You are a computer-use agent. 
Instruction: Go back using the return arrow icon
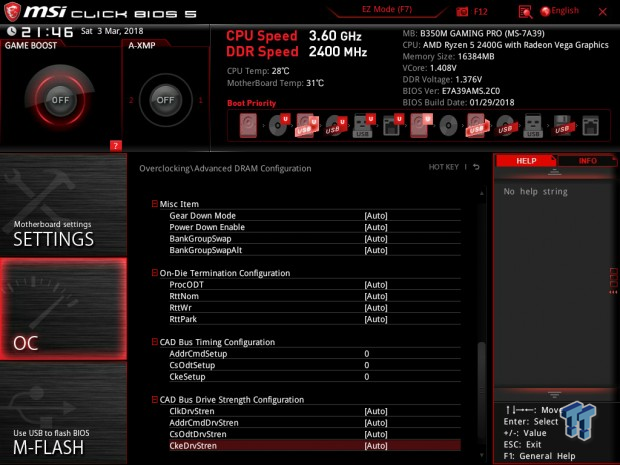point(476,167)
